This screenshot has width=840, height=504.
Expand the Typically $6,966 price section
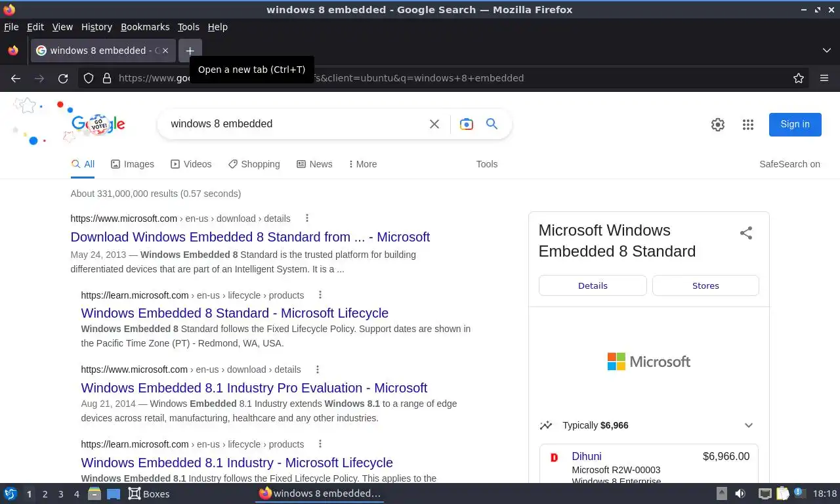(x=749, y=425)
